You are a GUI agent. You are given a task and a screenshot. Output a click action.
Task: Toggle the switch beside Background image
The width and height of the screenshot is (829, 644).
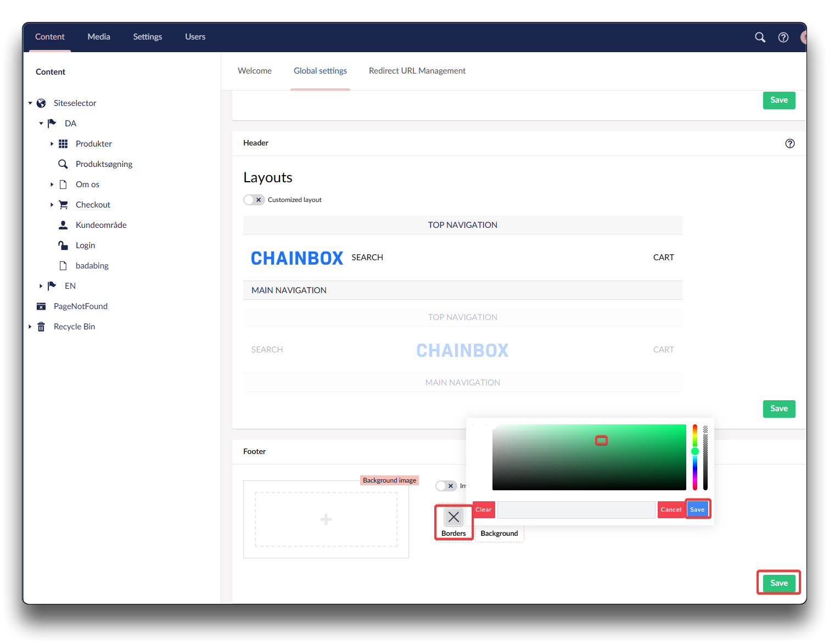(446, 486)
